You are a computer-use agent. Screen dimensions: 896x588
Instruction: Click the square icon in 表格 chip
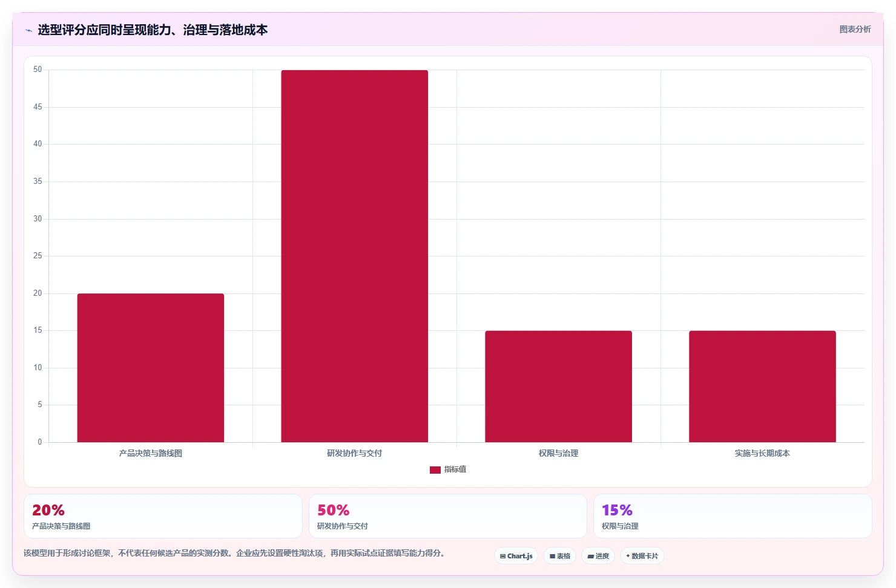(x=552, y=556)
